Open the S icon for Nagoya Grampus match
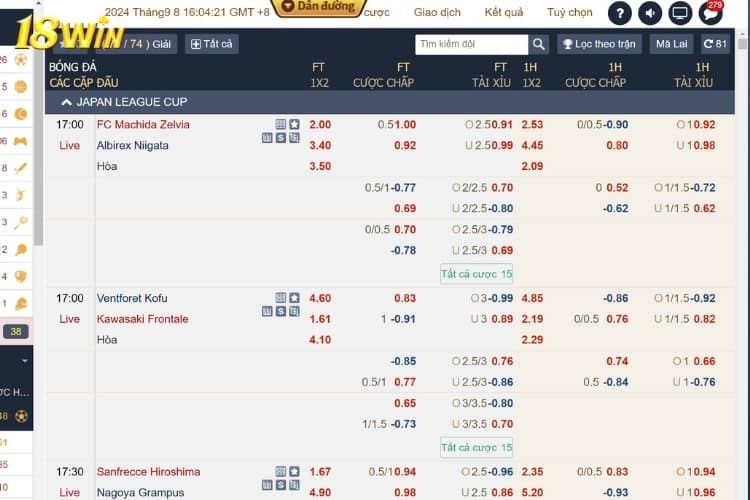The width and height of the screenshot is (750, 500). coord(281,486)
